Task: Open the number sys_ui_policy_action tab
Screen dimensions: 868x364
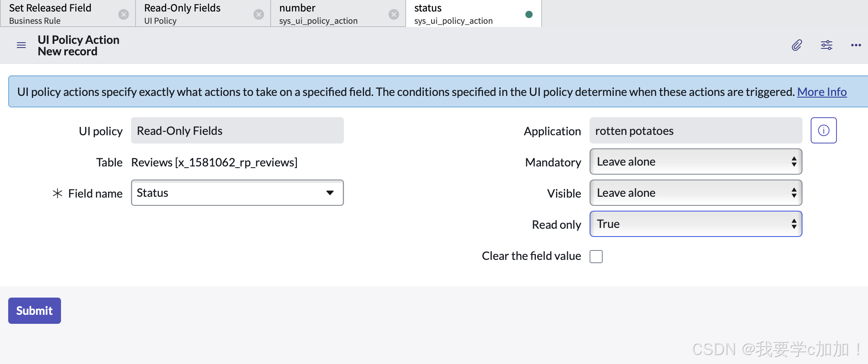Action: [328, 14]
